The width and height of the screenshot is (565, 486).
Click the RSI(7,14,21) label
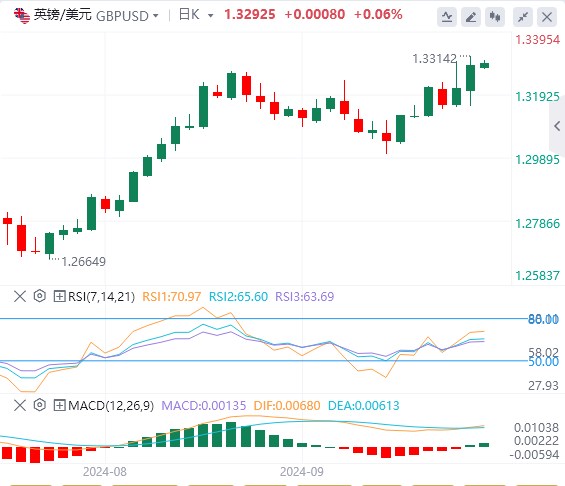coord(102,296)
